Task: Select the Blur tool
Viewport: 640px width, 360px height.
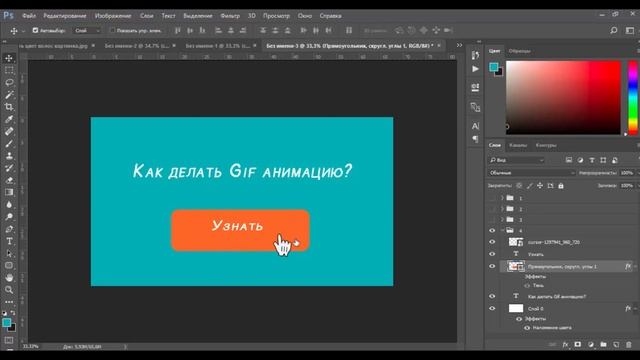Action: tap(9, 204)
